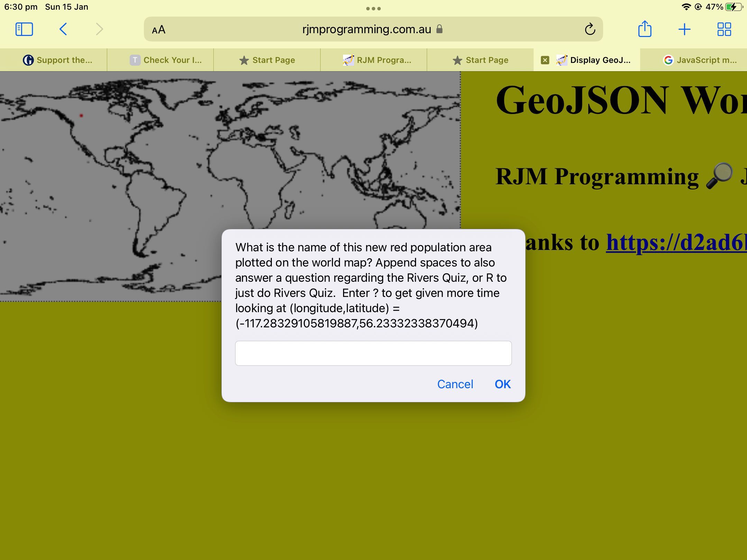This screenshot has height=560, width=747.
Task: Add a new tab with the plus icon
Action: pyautogui.click(x=684, y=29)
